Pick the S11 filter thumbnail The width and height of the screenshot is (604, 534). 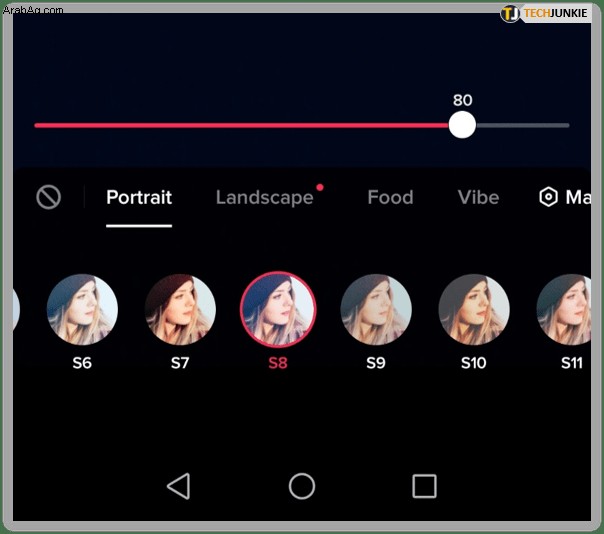tap(564, 309)
